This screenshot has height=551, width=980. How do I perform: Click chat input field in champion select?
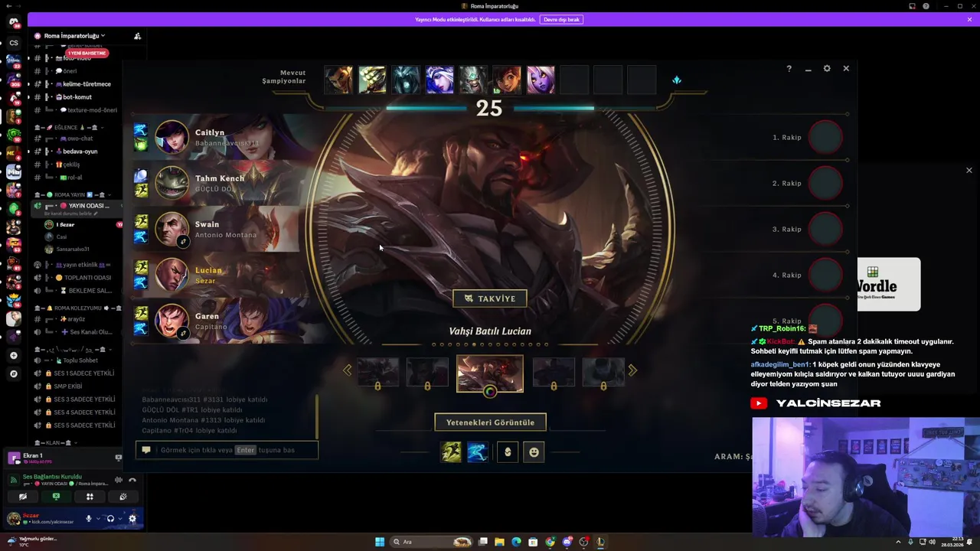(227, 450)
